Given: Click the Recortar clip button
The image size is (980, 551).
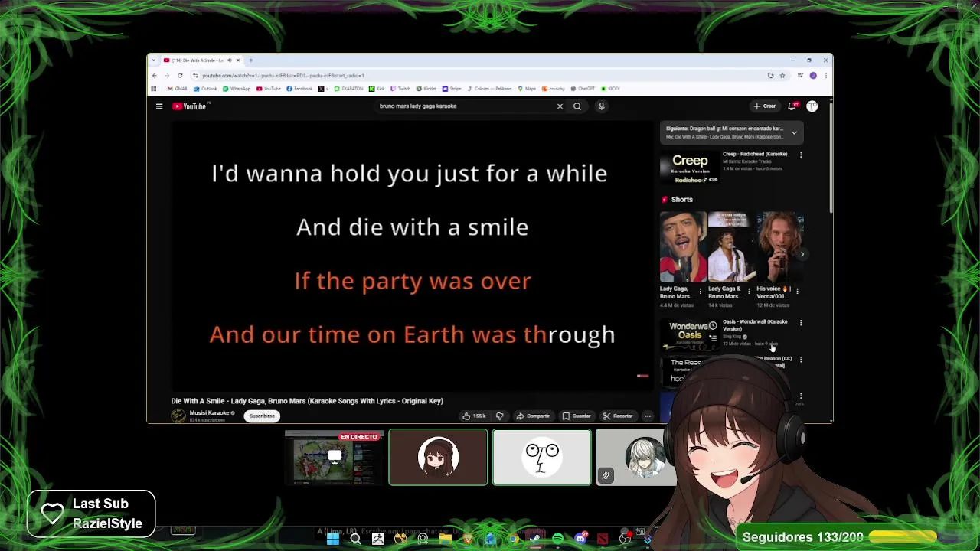Looking at the screenshot, I should click(x=618, y=416).
